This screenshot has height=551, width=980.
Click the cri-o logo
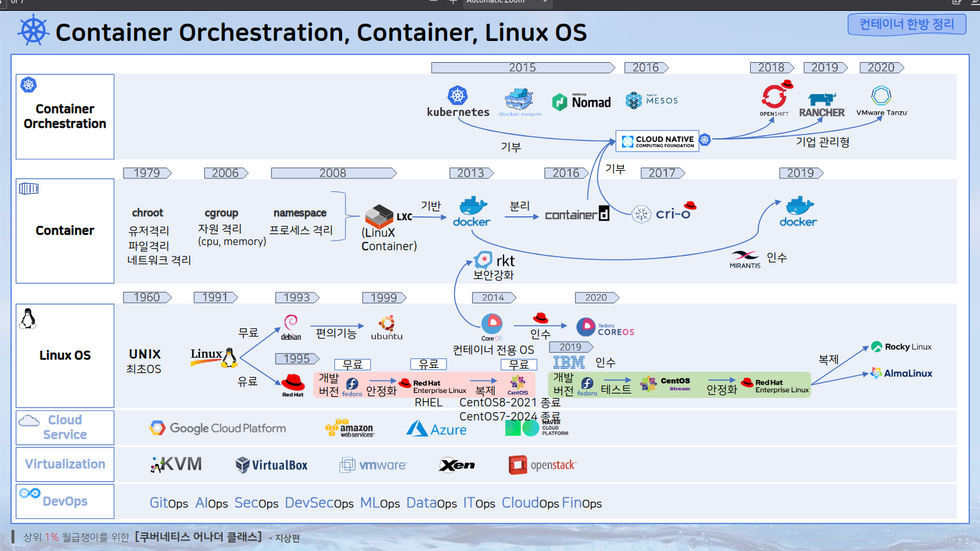(x=664, y=212)
